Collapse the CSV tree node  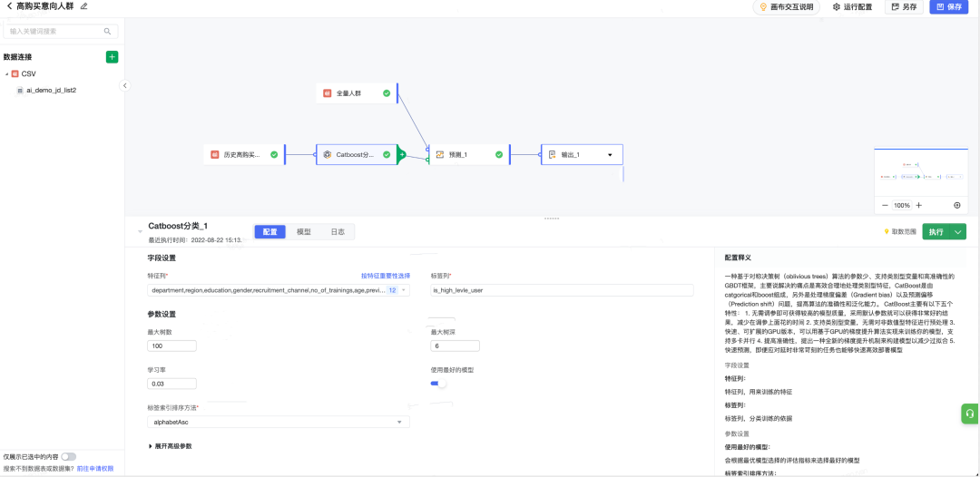click(6, 73)
